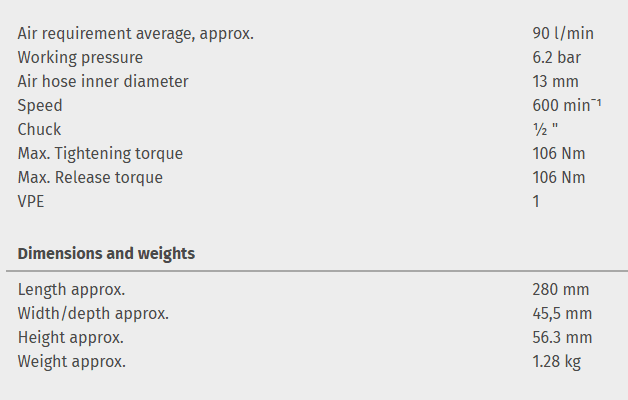The image size is (628, 400).
Task: Select the ½ inch chuck value
Action: coord(544,129)
